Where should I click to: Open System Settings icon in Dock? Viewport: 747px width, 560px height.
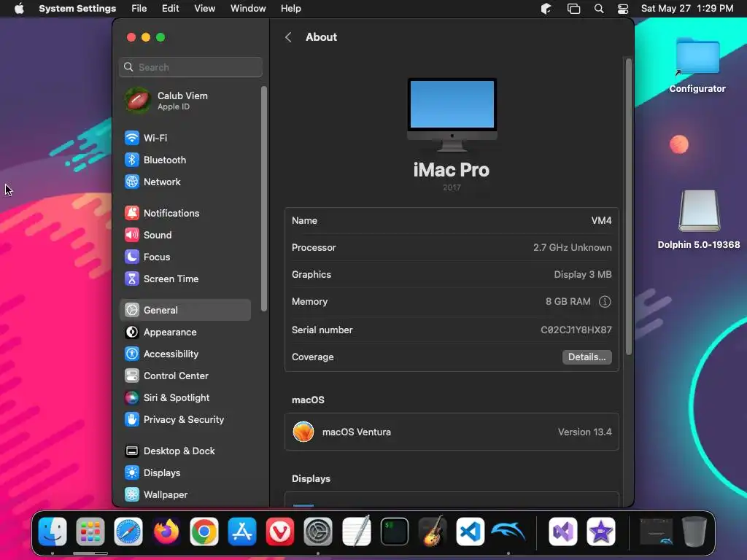(x=318, y=532)
